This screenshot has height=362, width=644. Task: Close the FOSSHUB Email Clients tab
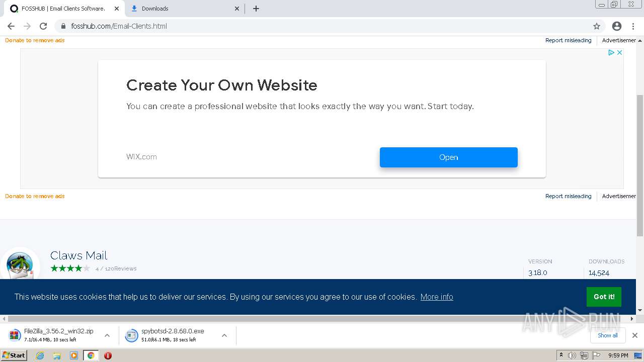(x=117, y=9)
